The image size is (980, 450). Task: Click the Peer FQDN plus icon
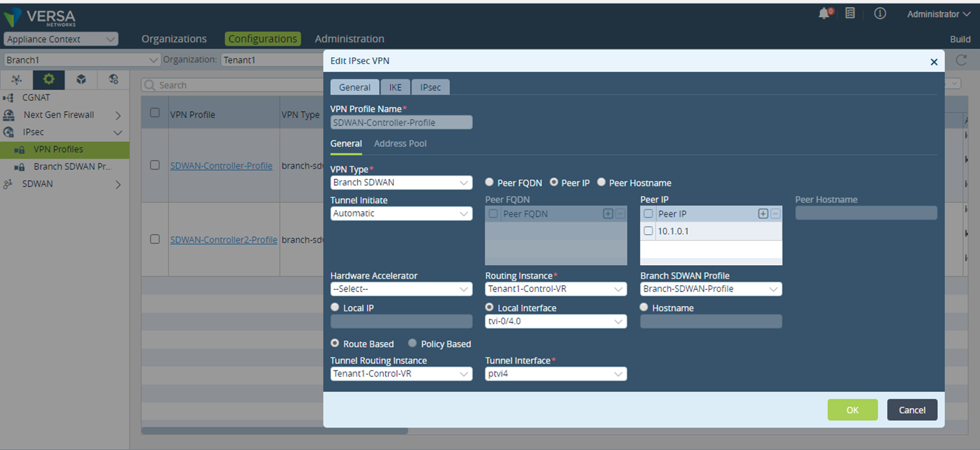[x=608, y=213]
